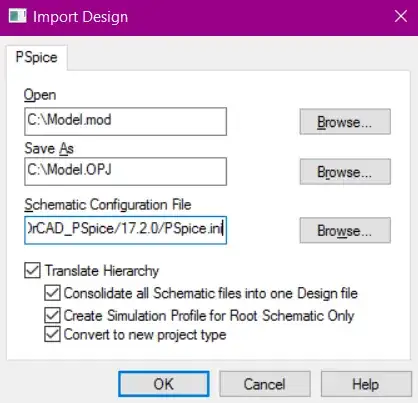This screenshot has width=418, height=403.
Task: Disable Create Simulation Profile for Root Schematic Only
Action: (52, 315)
